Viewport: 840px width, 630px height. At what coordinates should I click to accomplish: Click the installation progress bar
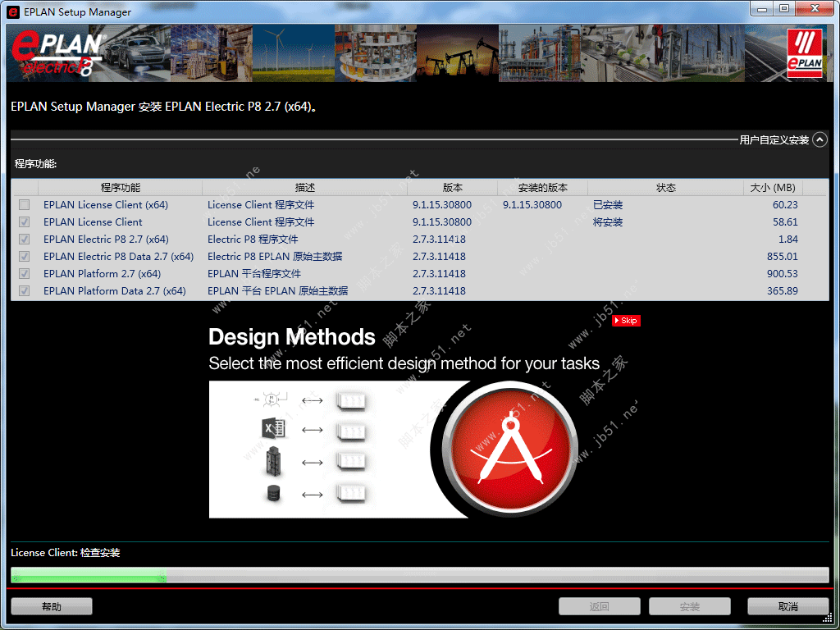420,575
